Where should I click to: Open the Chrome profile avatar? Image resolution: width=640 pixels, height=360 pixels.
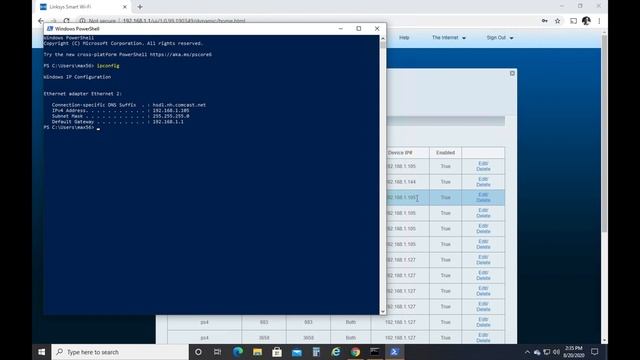pyautogui.click(x=586, y=21)
